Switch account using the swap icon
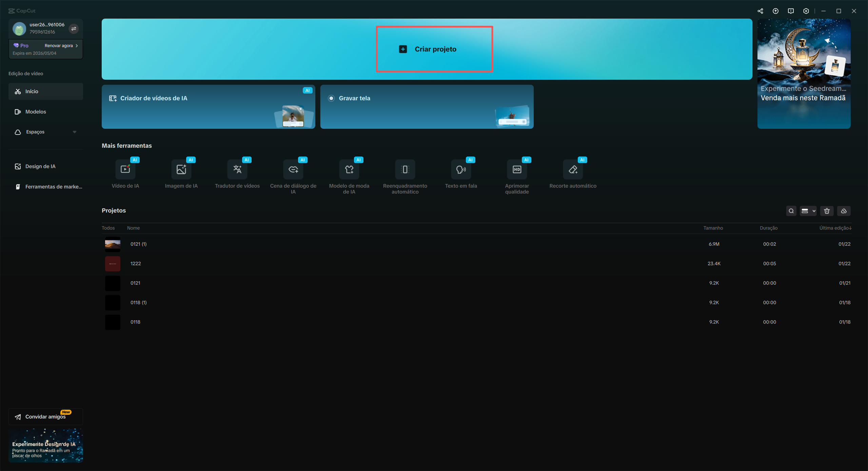Image resolution: width=868 pixels, height=471 pixels. pyautogui.click(x=74, y=29)
